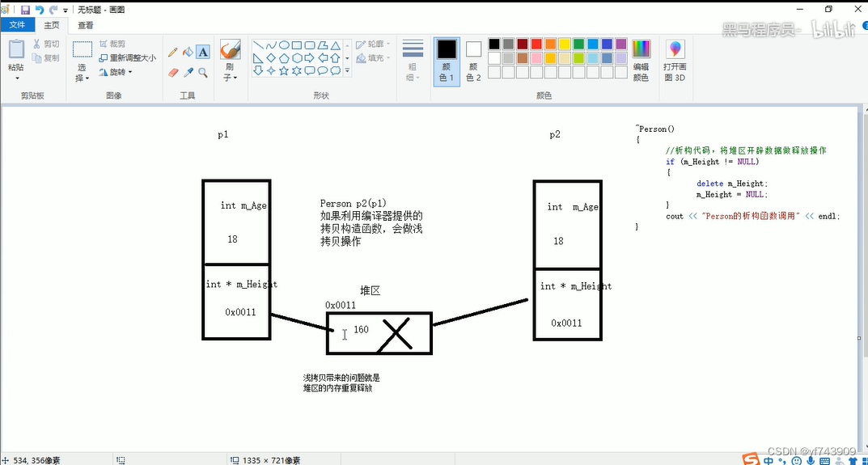Pick the cloud callout shape
This screenshot has width=868, height=465.
point(335,70)
